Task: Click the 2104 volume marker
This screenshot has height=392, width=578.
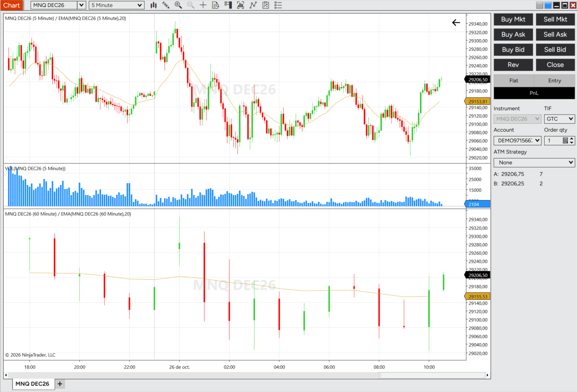Action: click(477, 204)
